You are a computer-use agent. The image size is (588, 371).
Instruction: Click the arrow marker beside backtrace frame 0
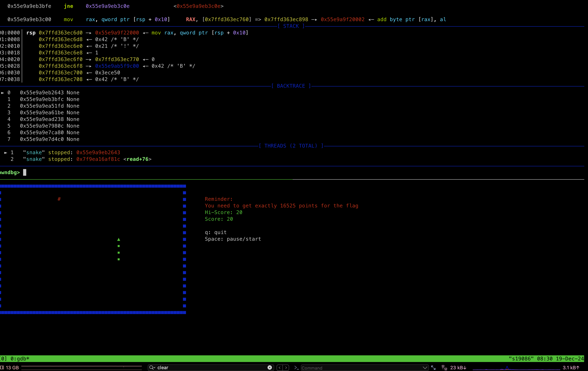[x=3, y=93]
